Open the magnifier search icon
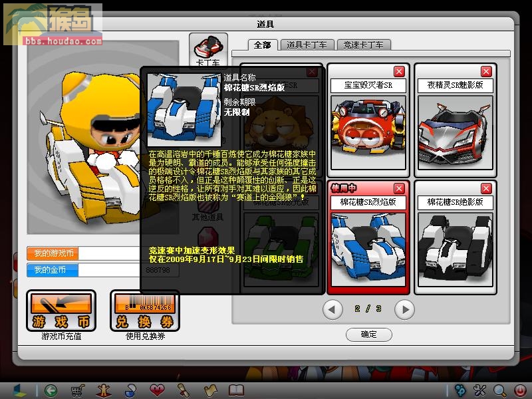 (500, 391)
